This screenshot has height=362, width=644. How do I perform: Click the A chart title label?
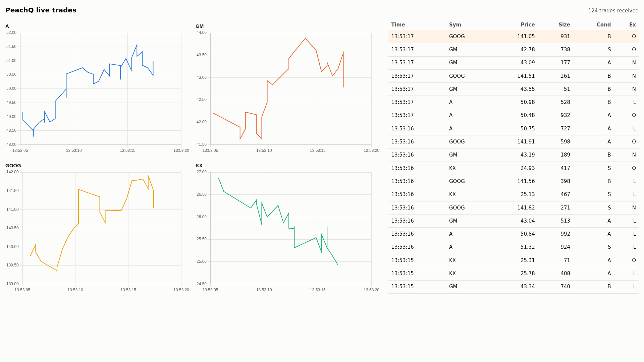pos(7,26)
